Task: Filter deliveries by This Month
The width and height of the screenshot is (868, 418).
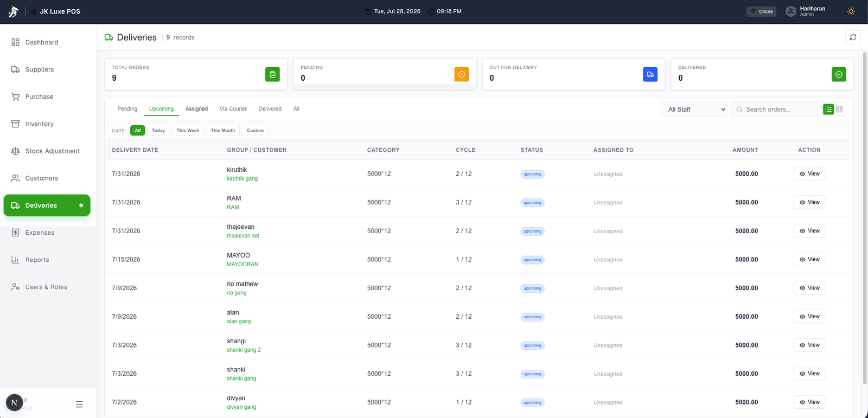Action: coord(223,131)
